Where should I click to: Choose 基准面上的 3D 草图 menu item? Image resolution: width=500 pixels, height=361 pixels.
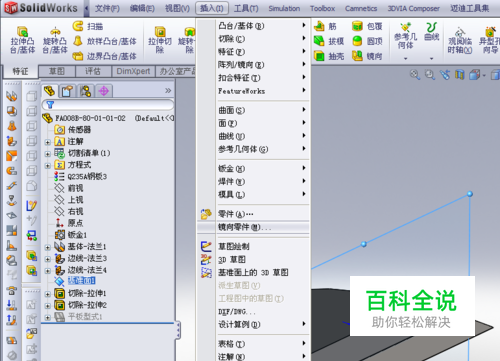coord(253,272)
